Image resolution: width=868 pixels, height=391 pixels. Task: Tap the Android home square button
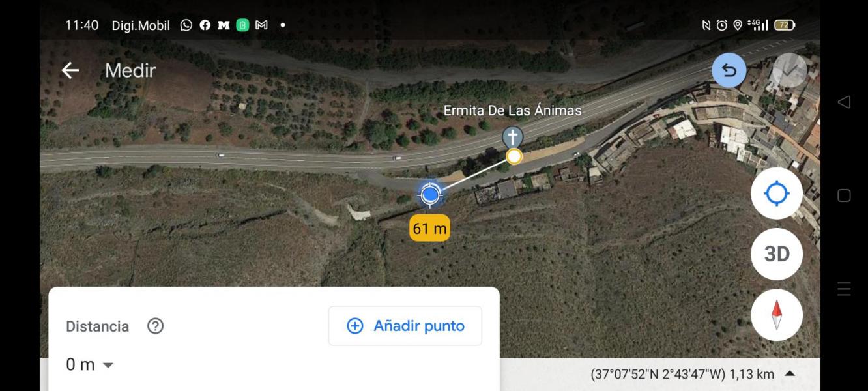coord(844,195)
